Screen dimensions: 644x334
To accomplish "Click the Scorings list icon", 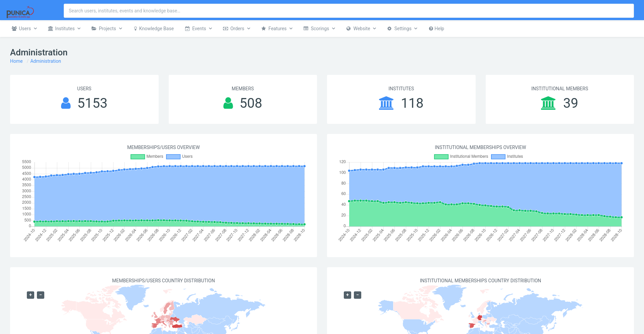I will (306, 29).
